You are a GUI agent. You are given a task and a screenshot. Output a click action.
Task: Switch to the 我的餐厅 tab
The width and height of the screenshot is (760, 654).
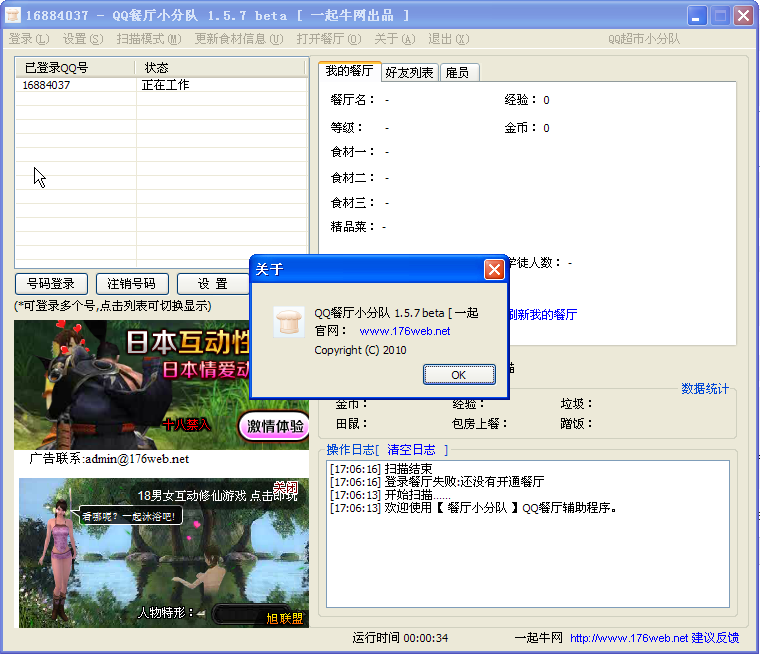(x=349, y=71)
